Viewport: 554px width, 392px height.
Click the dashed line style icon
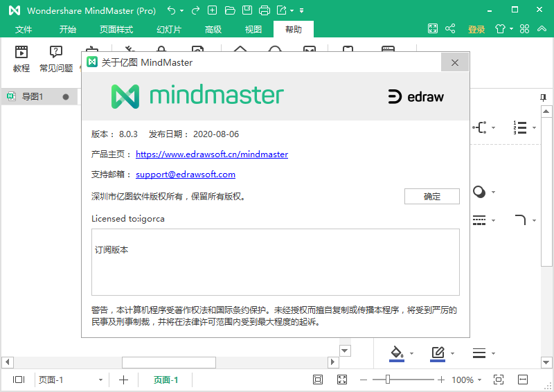click(479, 220)
